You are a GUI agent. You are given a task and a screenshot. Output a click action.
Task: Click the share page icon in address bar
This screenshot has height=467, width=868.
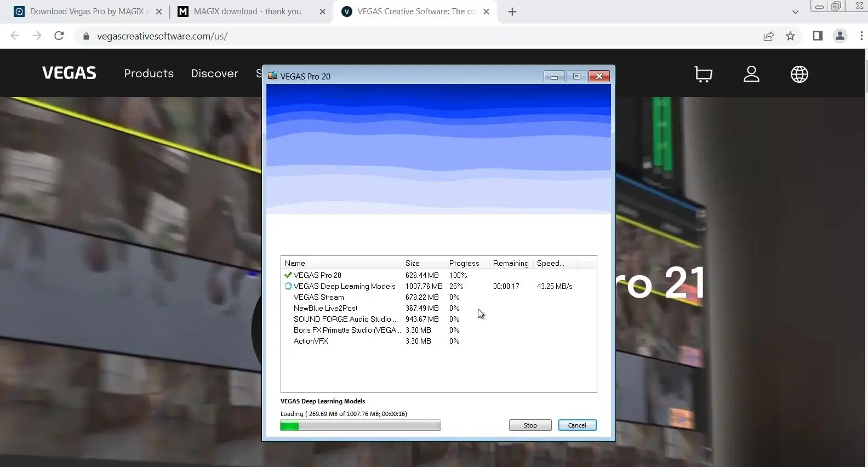pos(768,36)
